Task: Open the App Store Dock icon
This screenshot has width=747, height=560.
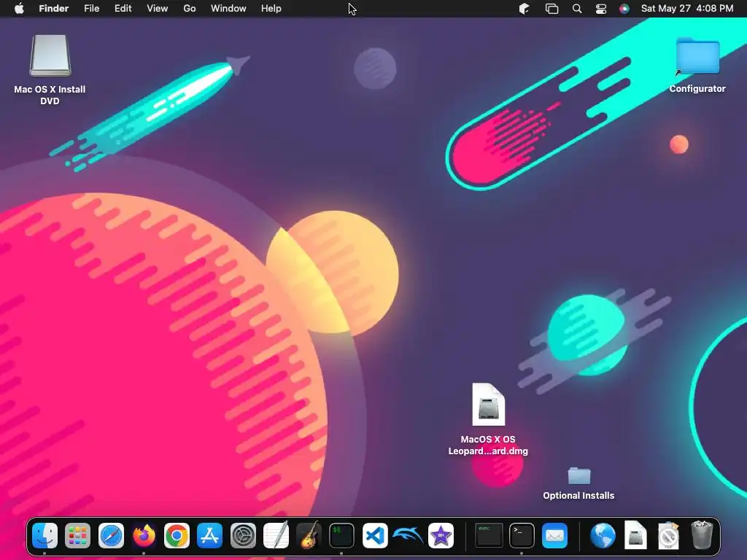Action: click(x=209, y=536)
